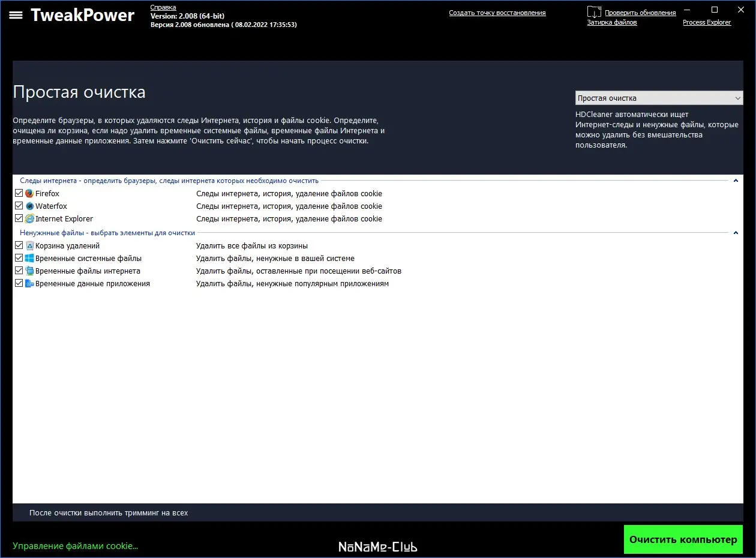
Task: Click the Internet Explorer row description
Action: 289,218
